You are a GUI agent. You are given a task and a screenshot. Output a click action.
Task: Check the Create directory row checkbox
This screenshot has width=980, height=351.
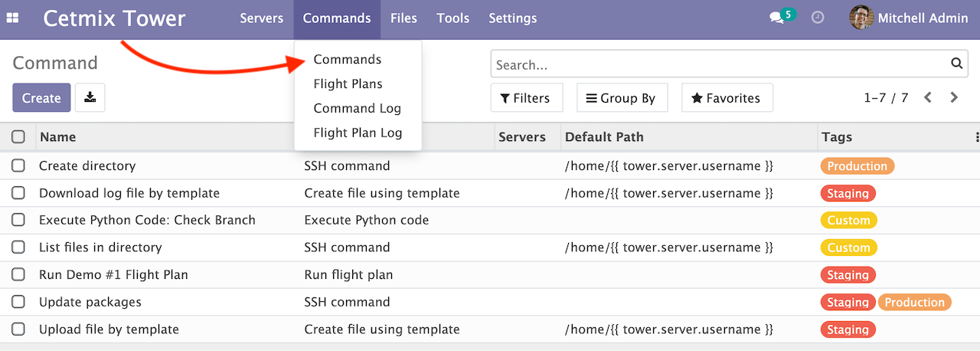coord(18,166)
